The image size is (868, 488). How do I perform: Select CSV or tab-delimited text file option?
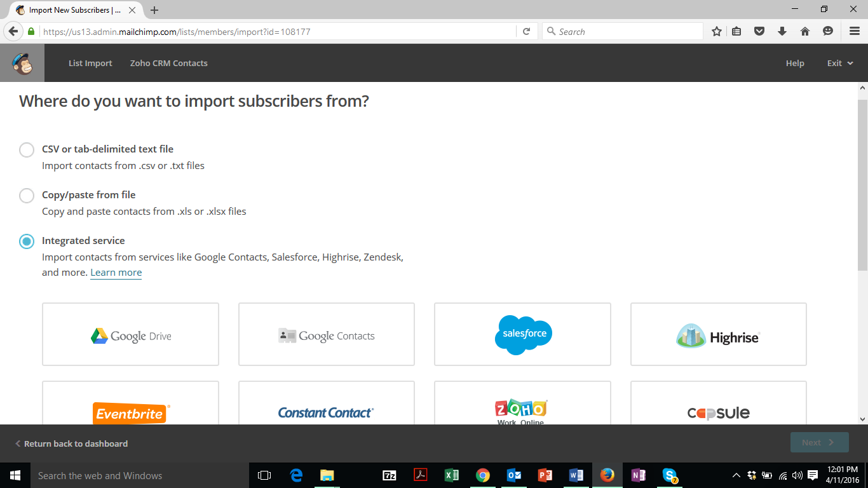27,150
